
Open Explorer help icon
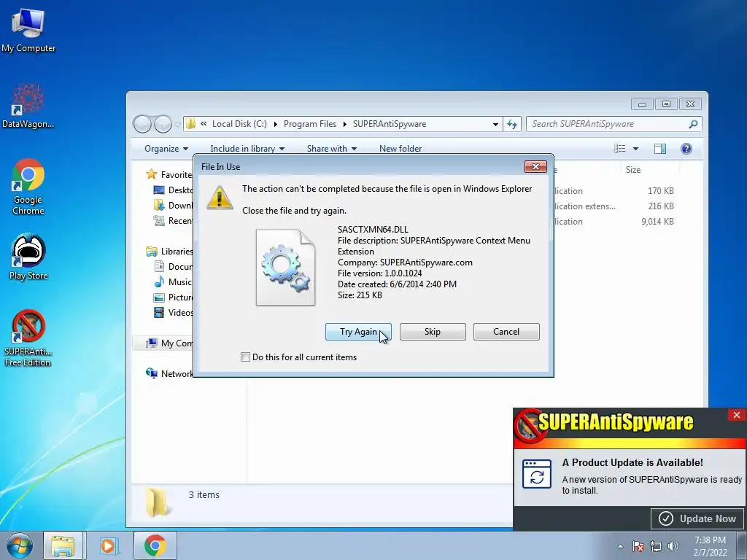click(686, 149)
